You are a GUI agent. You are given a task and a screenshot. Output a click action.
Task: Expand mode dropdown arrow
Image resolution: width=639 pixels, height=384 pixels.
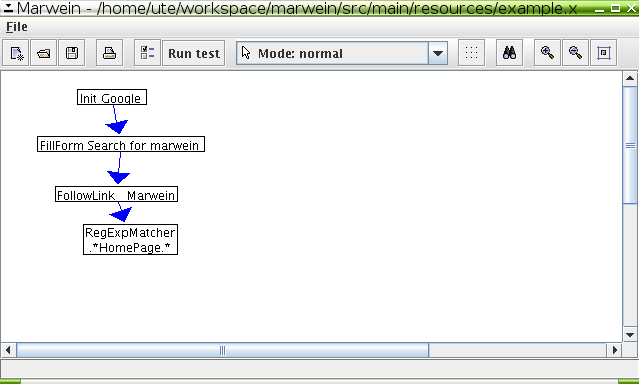coord(438,53)
